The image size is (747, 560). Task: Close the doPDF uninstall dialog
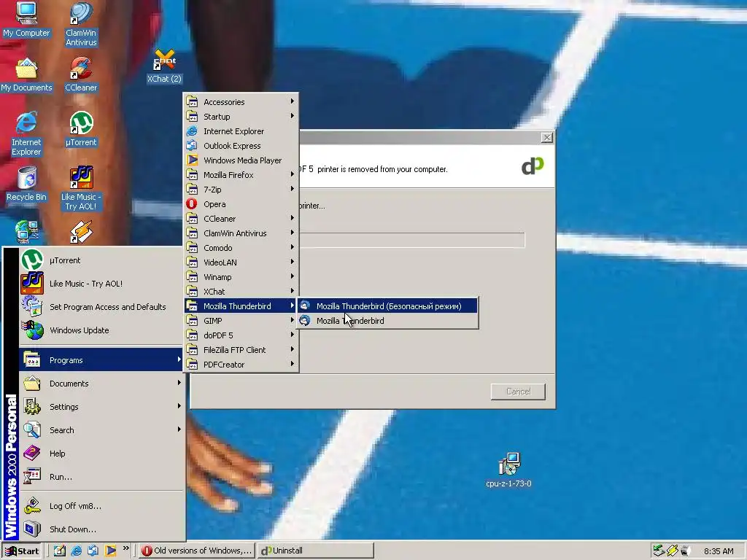click(x=547, y=137)
